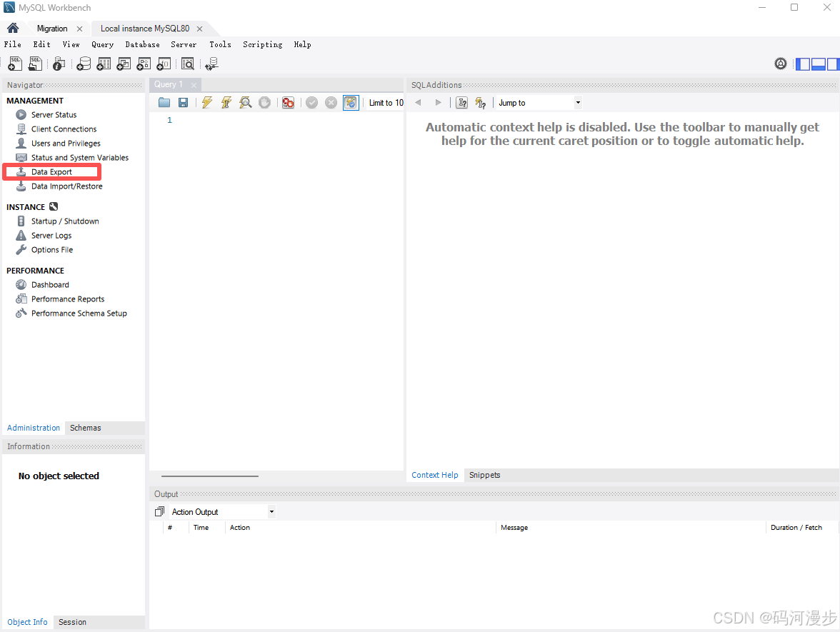Open the Limit to rows dropdown
Image resolution: width=840 pixels, height=632 pixels.
pos(386,102)
